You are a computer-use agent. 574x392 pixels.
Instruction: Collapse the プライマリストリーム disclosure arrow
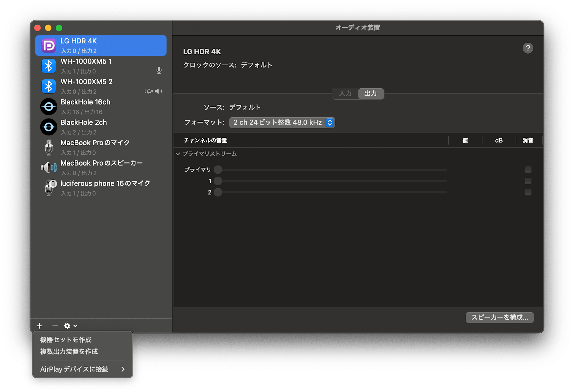178,154
